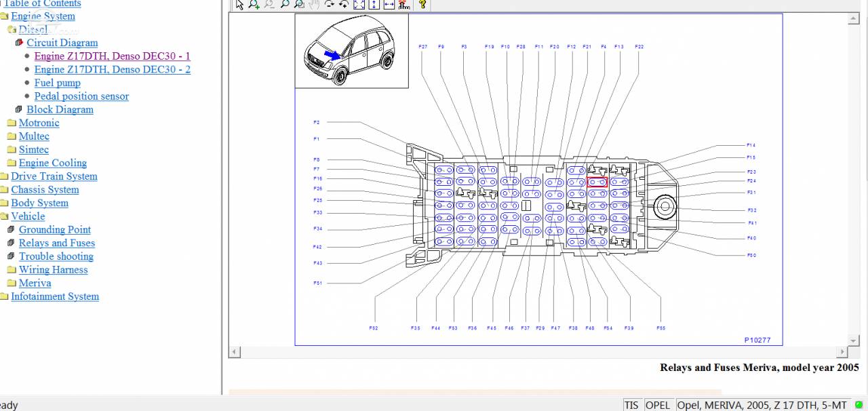Click the toolbar icon left of help
Viewport: 868px width, 411px height.
pos(404,5)
